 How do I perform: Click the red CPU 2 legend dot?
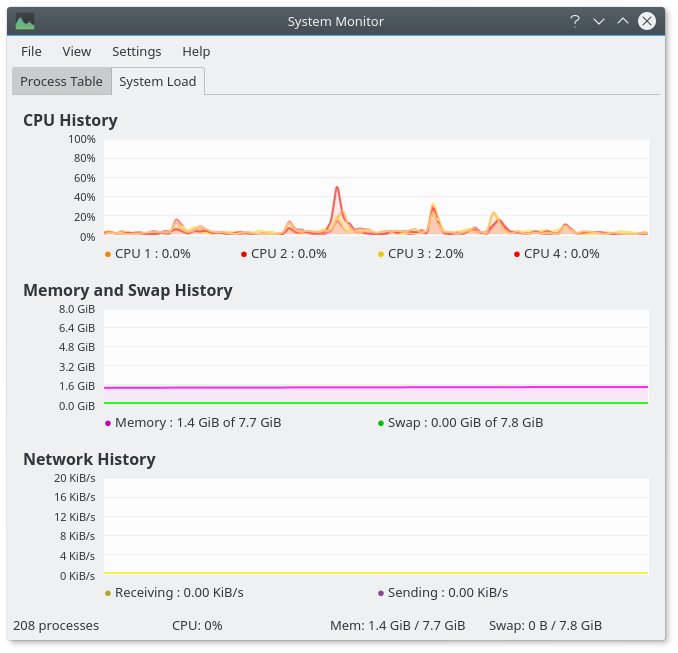point(244,254)
